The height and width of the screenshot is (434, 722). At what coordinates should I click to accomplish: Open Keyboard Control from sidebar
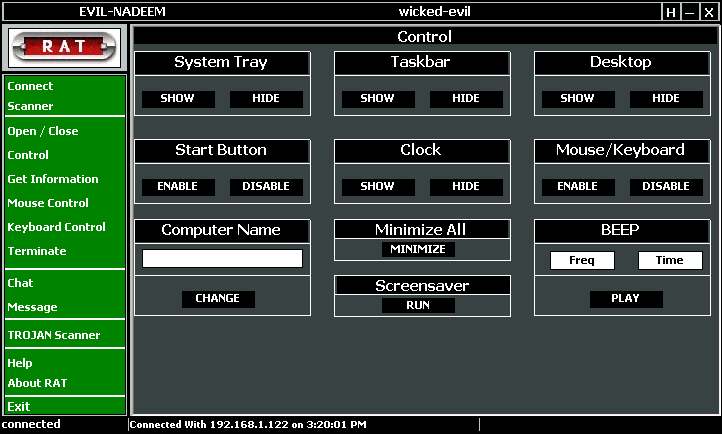pyautogui.click(x=56, y=227)
